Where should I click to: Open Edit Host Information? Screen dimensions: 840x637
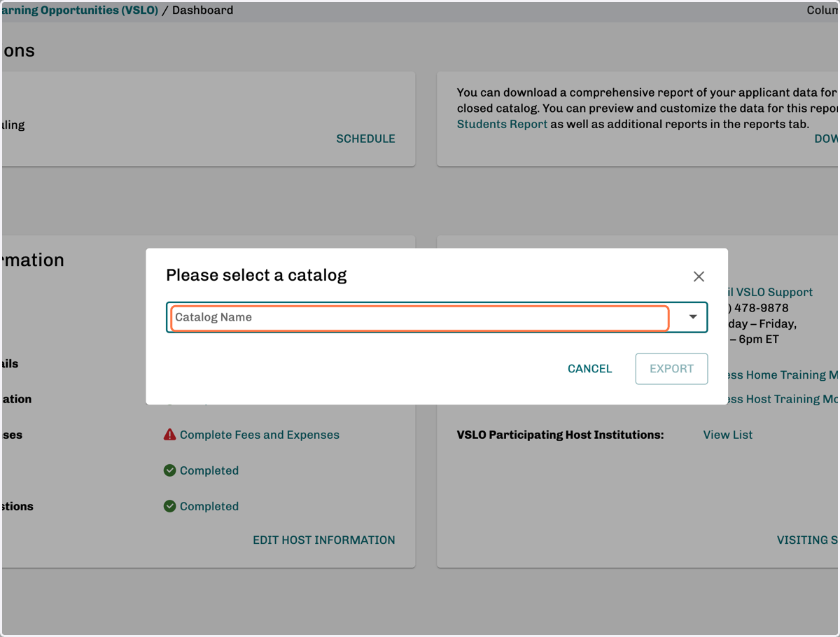(x=324, y=540)
